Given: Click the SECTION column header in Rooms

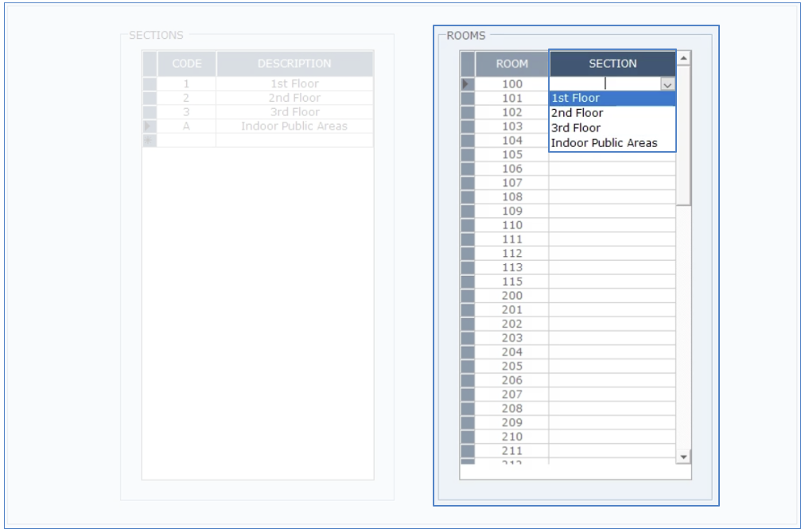Looking at the screenshot, I should (612, 64).
